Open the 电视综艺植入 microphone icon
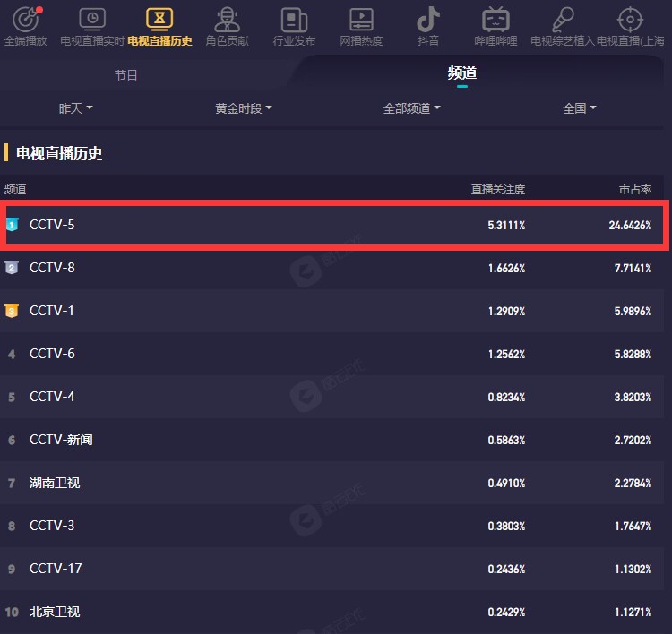672x634 pixels. click(563, 20)
